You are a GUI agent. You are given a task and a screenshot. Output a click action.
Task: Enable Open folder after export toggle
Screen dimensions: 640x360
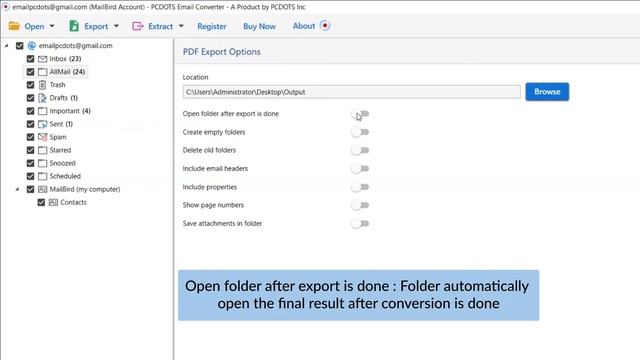(360, 114)
